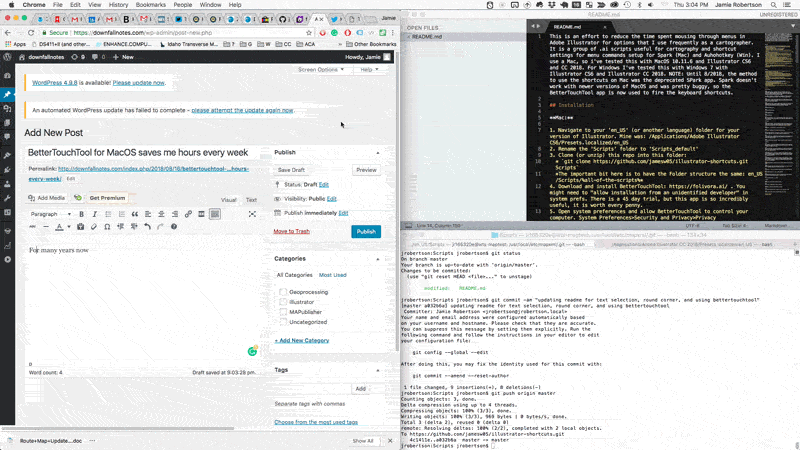Click the Paste as text clipboard icon
The height and width of the screenshot is (450, 800).
(81, 227)
